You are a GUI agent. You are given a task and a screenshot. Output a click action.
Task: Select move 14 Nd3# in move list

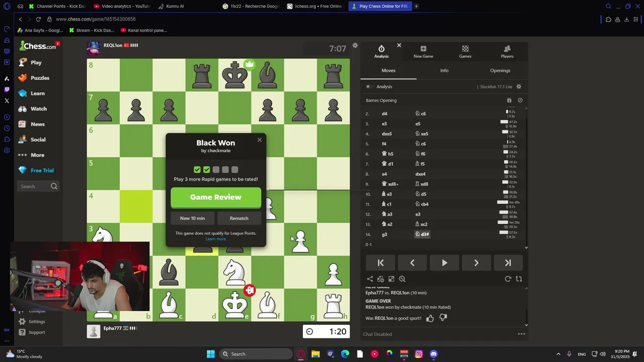pos(422,234)
